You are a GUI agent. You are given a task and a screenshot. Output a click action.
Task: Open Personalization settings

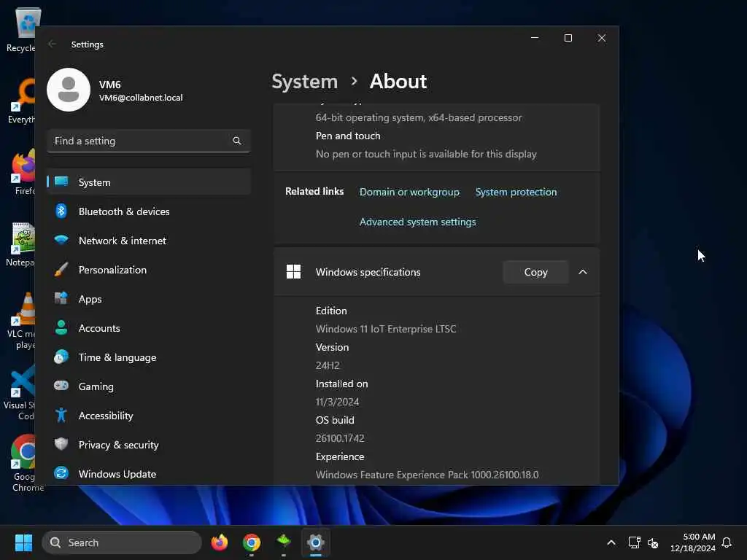(x=149, y=270)
